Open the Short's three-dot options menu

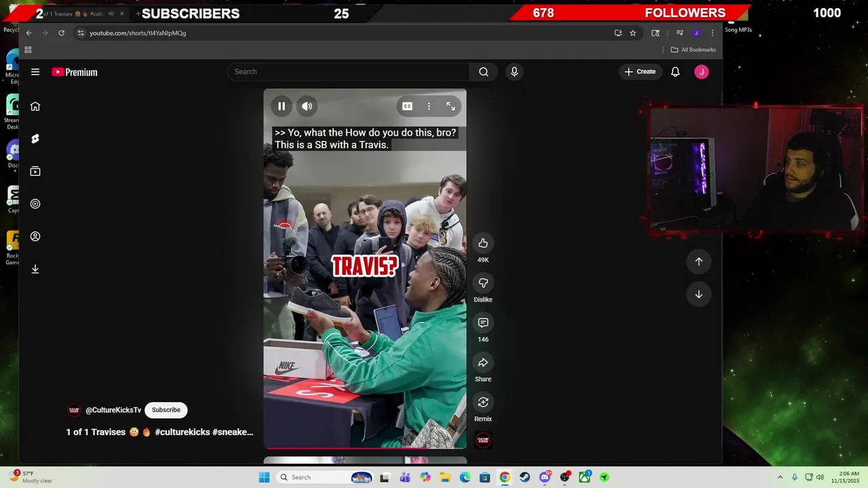pos(429,106)
